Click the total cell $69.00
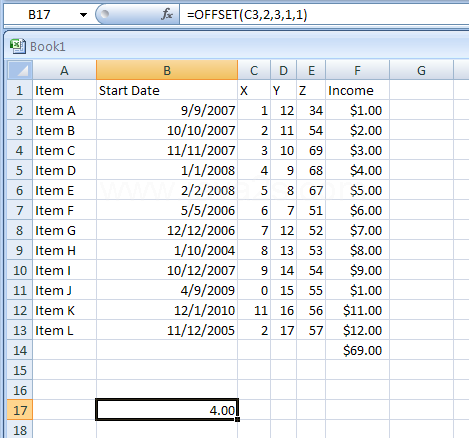Screen dimensions: 469x438 [357, 350]
